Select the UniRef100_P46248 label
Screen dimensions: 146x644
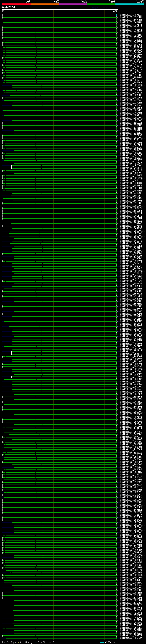[131, 268]
